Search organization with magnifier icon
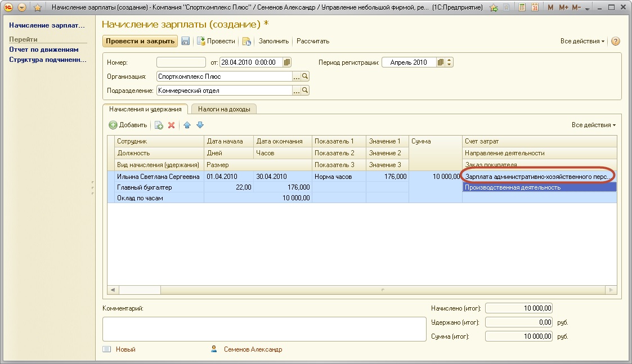 click(305, 77)
